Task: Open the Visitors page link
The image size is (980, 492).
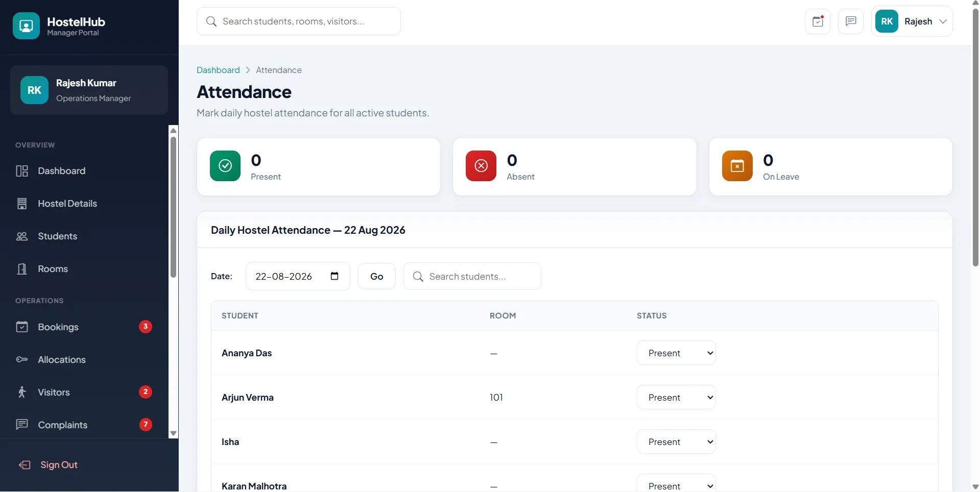Action: [x=84, y=392]
